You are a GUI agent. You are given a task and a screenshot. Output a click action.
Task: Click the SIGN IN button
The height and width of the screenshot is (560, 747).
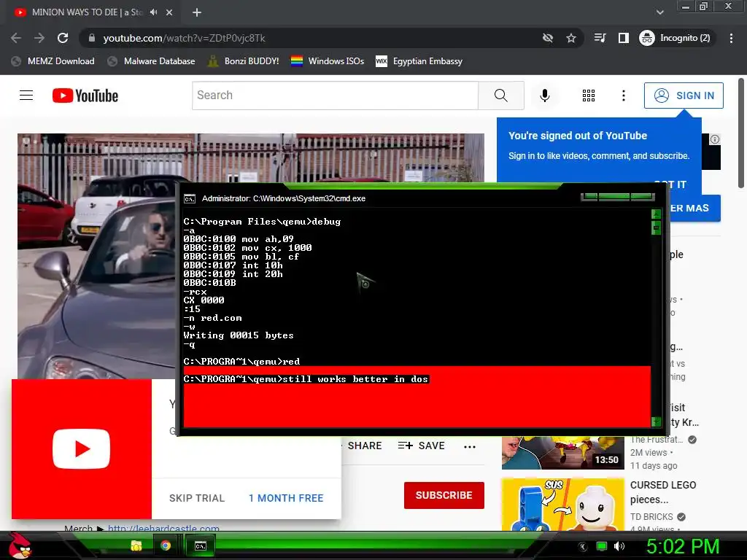click(684, 96)
